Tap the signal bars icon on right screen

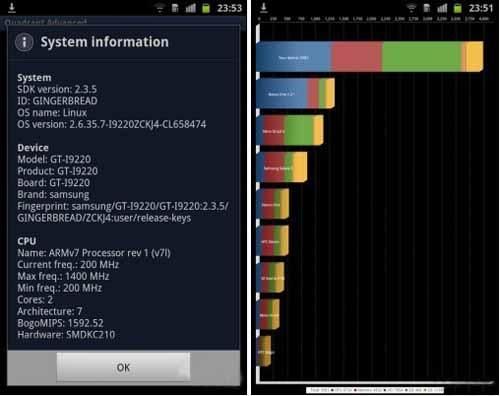click(442, 8)
